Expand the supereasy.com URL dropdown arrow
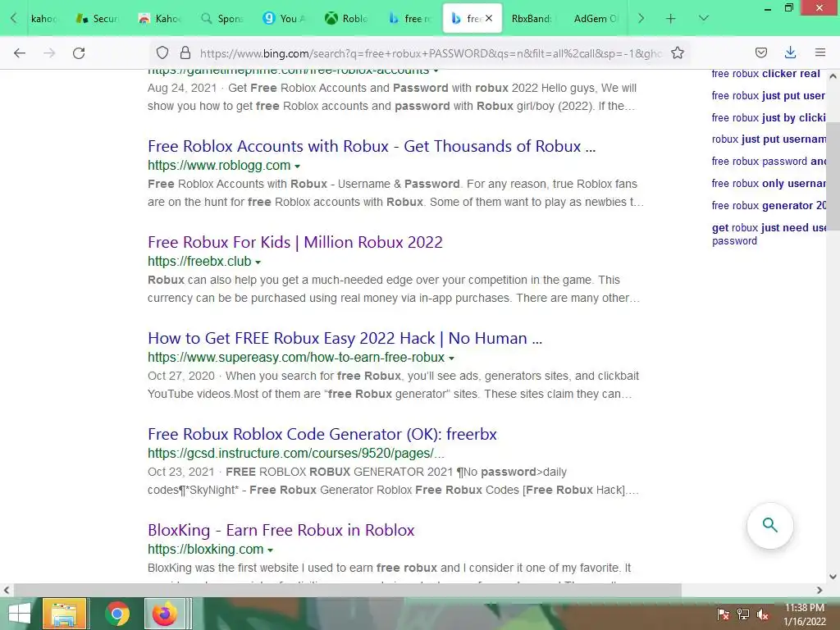 click(451, 358)
